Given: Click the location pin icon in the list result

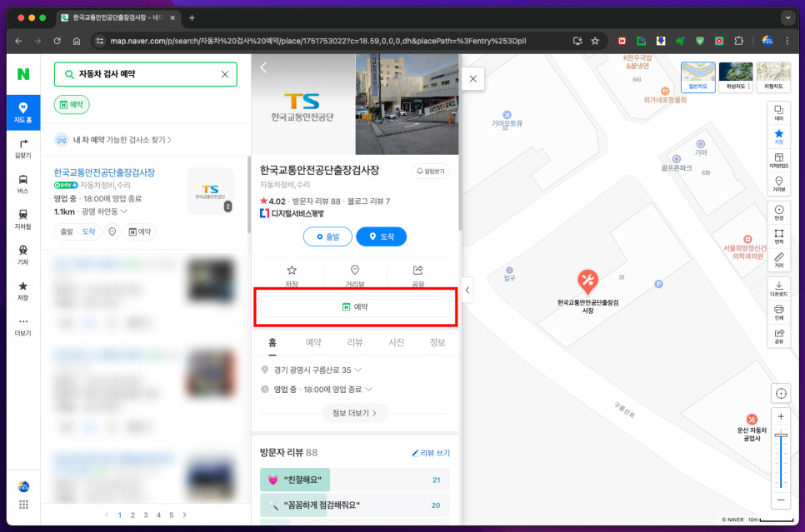Looking at the screenshot, I should pos(112,232).
